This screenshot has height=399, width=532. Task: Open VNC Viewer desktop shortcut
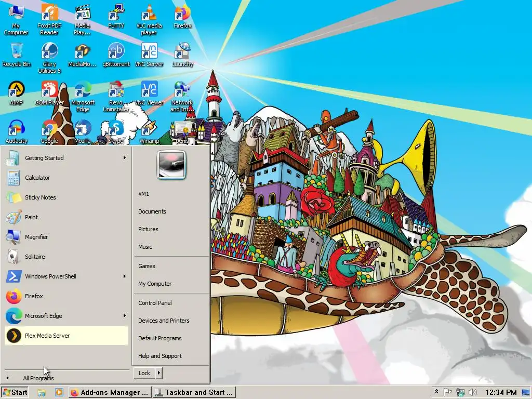pos(149,93)
